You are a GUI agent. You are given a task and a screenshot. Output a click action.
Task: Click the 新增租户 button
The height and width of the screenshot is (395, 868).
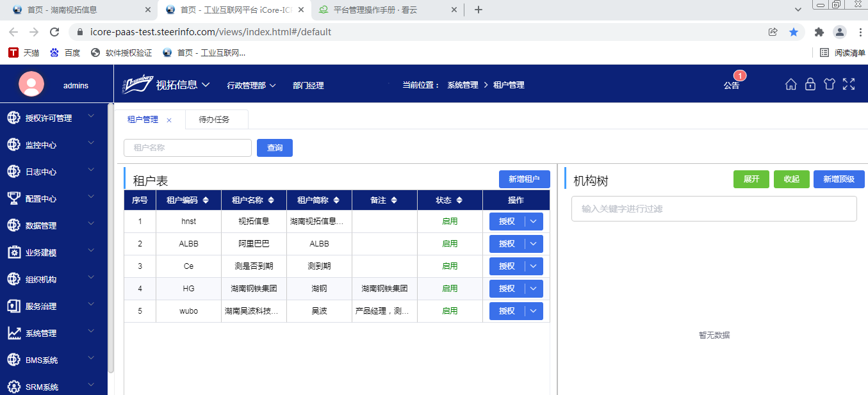tap(524, 179)
